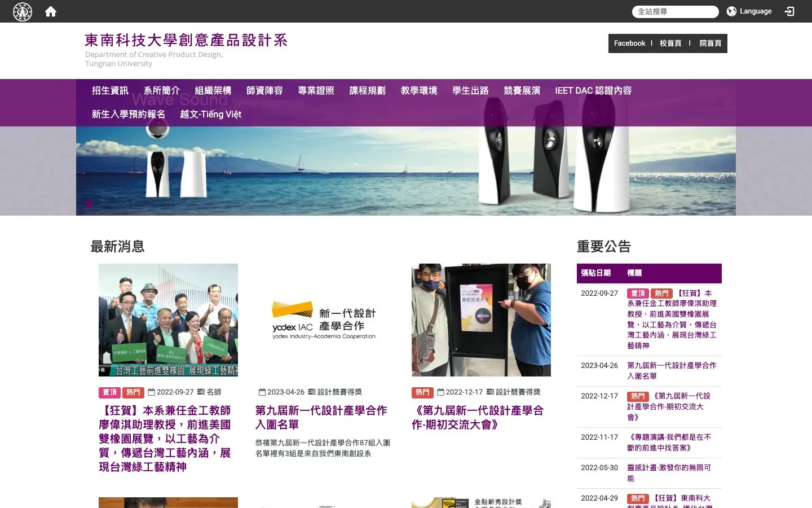The height and width of the screenshot is (508, 812).
Task: Open the 學生出路 menu
Action: (x=471, y=91)
